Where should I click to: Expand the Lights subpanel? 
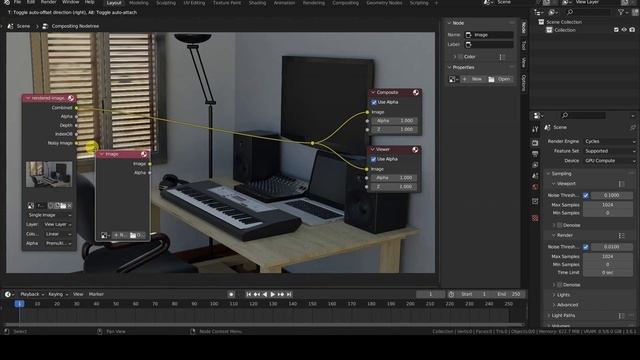point(562,295)
